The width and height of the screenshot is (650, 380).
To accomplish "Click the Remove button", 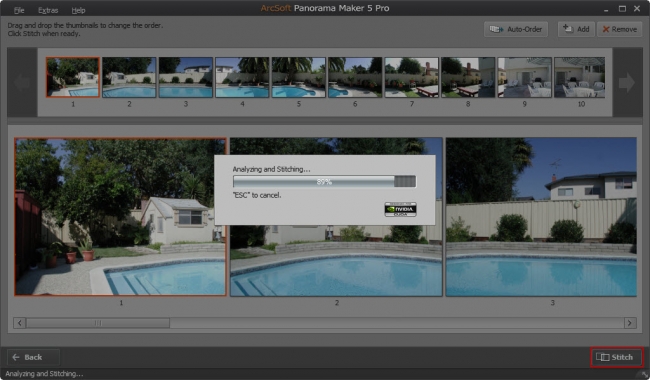I will [x=620, y=29].
